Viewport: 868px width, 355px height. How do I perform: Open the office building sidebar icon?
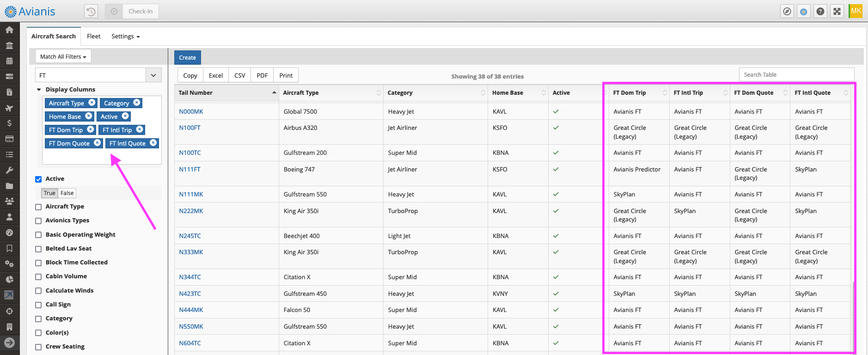(9, 327)
